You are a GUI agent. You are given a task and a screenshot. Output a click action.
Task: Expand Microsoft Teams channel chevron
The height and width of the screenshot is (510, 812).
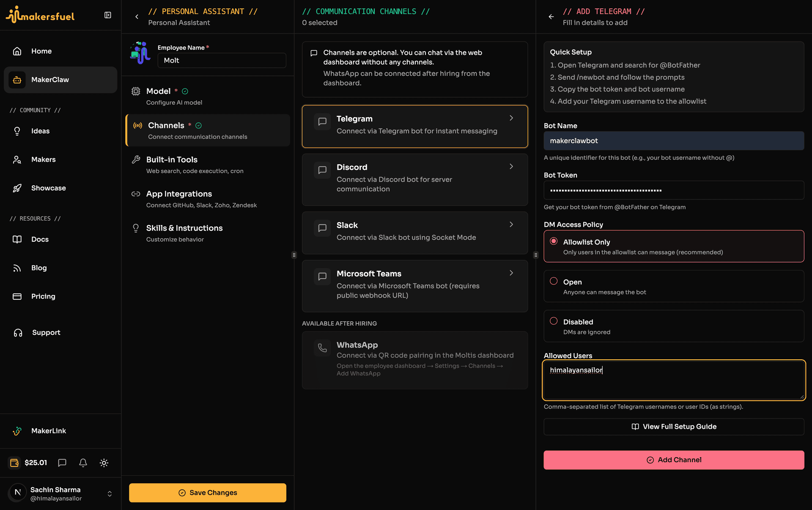click(511, 273)
